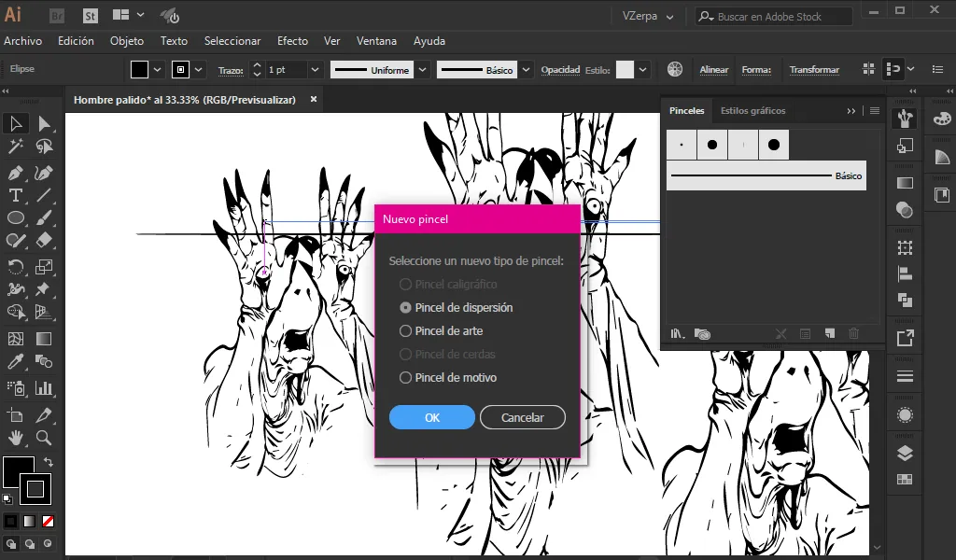Click Cancelar in Nuevo pincel dialog
The width and height of the screenshot is (956, 560).
click(x=523, y=417)
